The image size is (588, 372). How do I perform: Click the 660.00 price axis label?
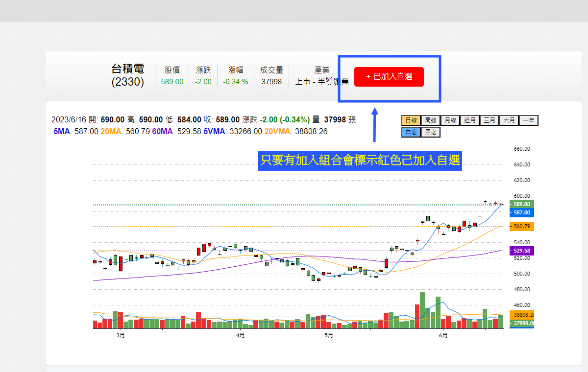click(522, 149)
